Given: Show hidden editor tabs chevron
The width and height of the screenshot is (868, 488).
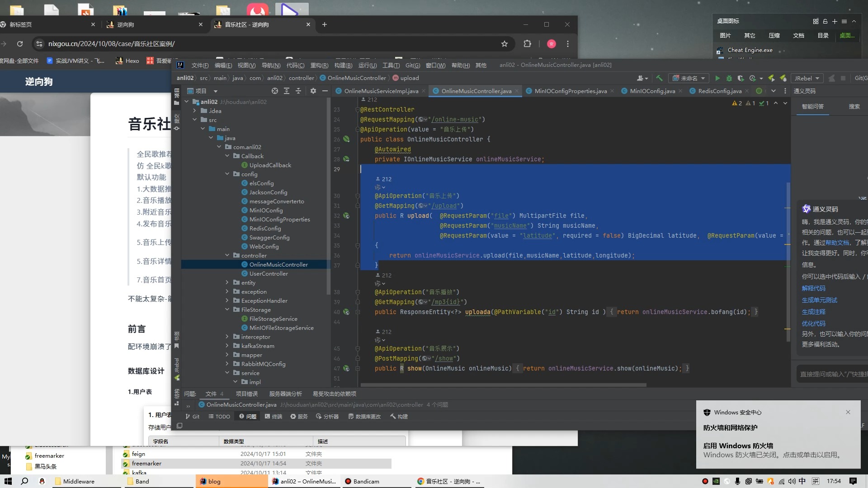Looking at the screenshot, I should 774,91.
